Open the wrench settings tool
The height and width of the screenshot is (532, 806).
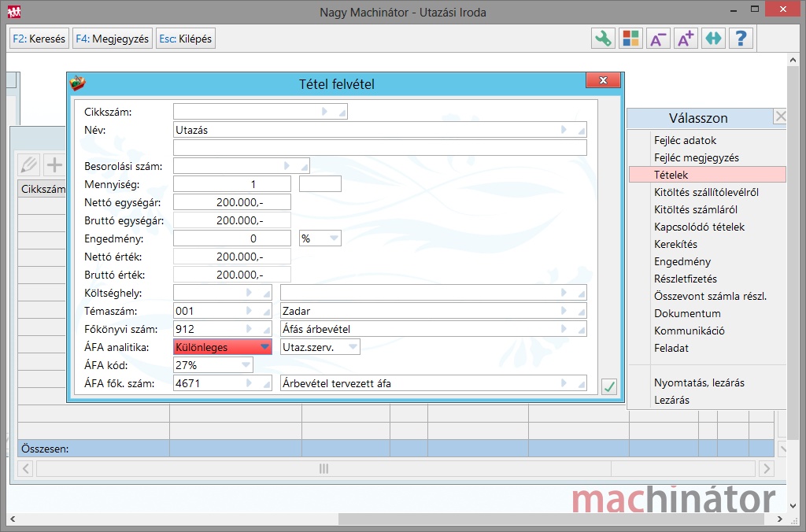603,39
